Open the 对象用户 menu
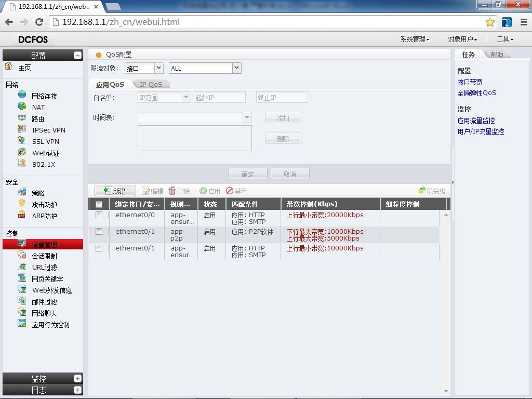532x399 pixels. pos(462,39)
